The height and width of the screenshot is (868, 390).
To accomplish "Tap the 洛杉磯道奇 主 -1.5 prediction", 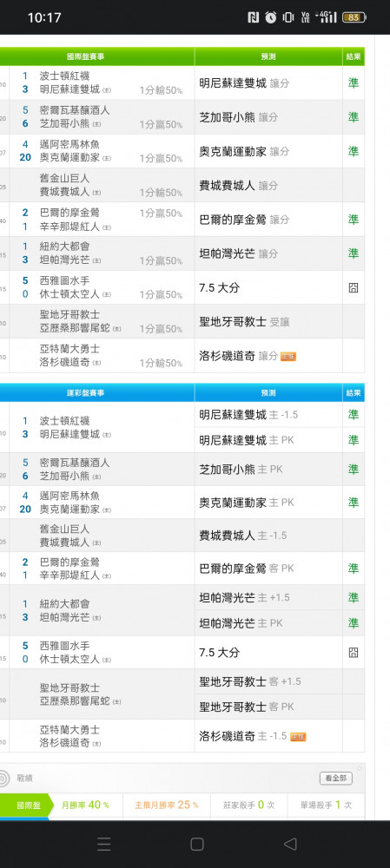I will pyautogui.click(x=243, y=736).
